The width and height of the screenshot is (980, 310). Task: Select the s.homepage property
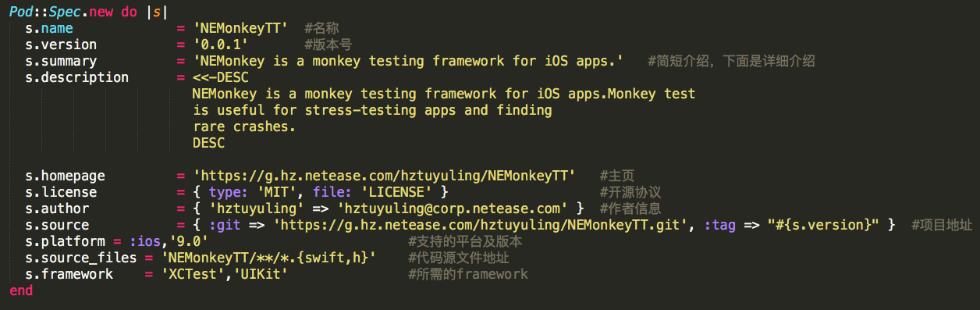pyautogui.click(x=65, y=176)
